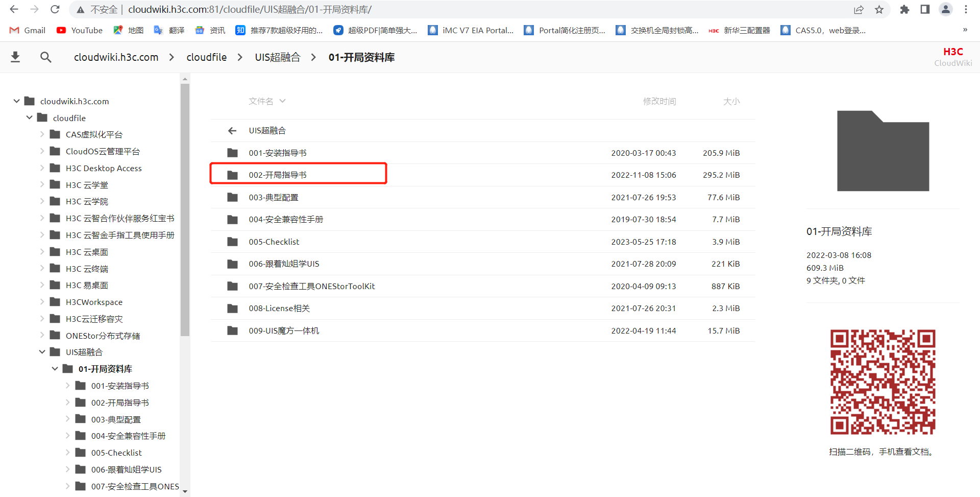Screen dimensions: 980x497
Task: Sort by 修改时间 column header
Action: [x=659, y=101]
